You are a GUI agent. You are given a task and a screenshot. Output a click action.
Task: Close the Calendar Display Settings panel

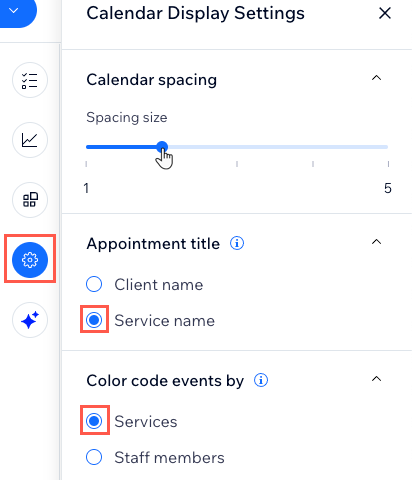click(385, 13)
